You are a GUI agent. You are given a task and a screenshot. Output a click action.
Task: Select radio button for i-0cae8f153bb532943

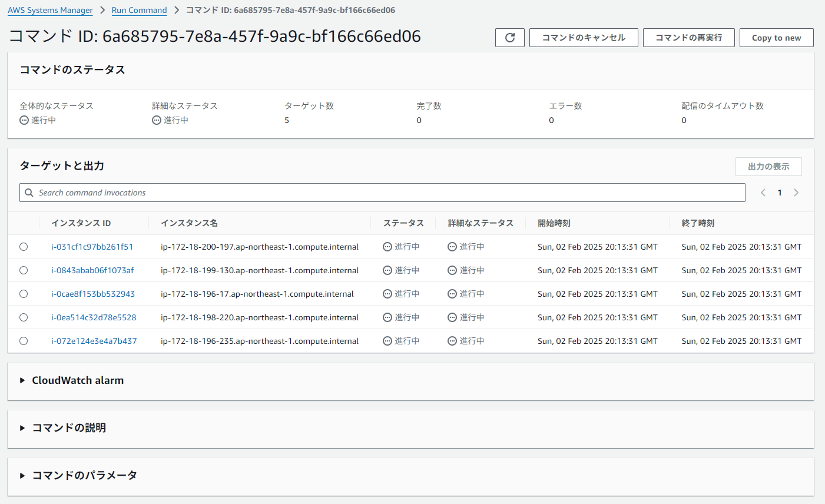click(x=24, y=294)
